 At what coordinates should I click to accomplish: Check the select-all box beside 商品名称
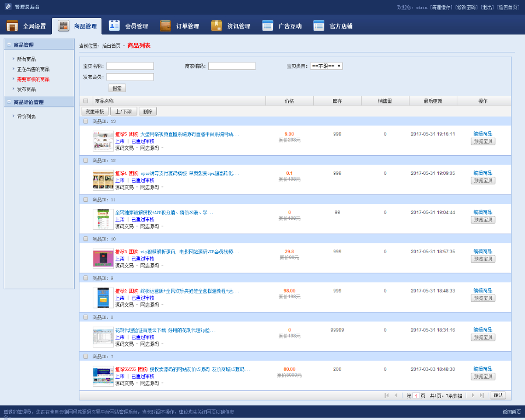coord(86,100)
